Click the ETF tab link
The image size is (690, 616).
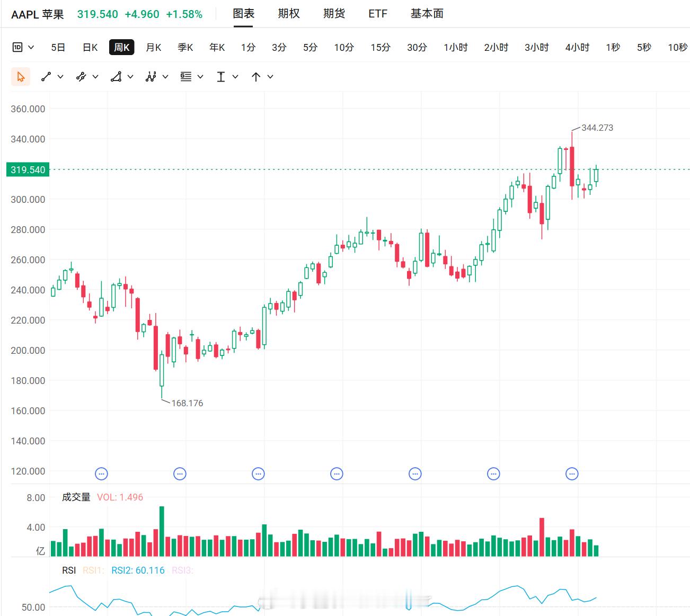tap(378, 14)
